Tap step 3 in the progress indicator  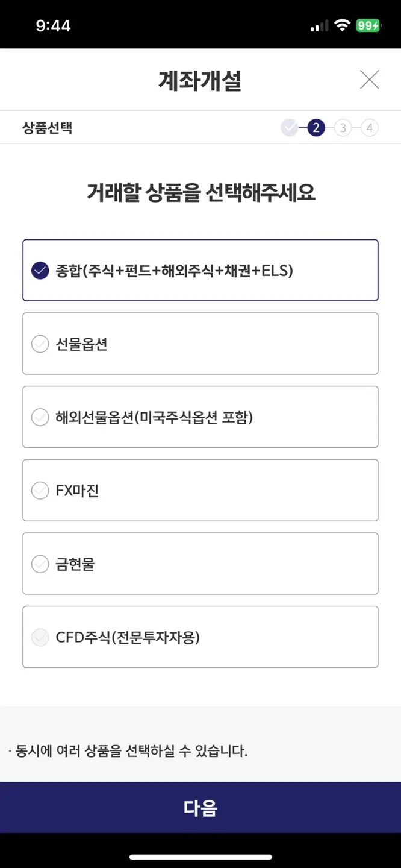click(342, 127)
